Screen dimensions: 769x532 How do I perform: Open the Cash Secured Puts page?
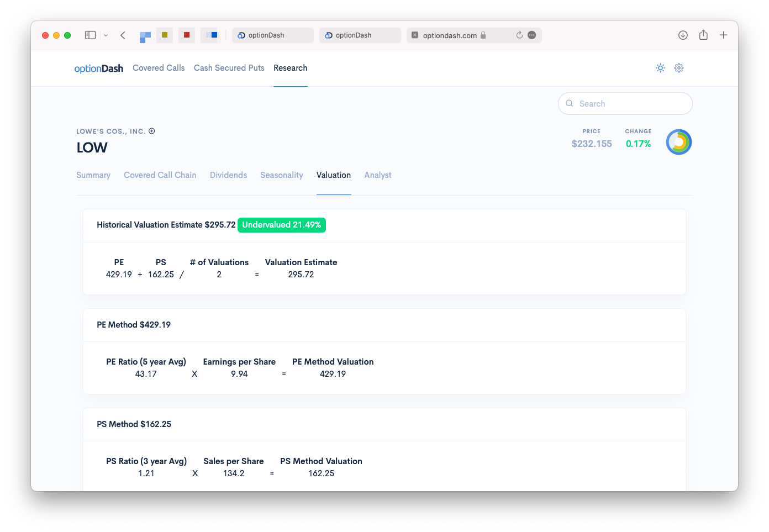point(229,68)
